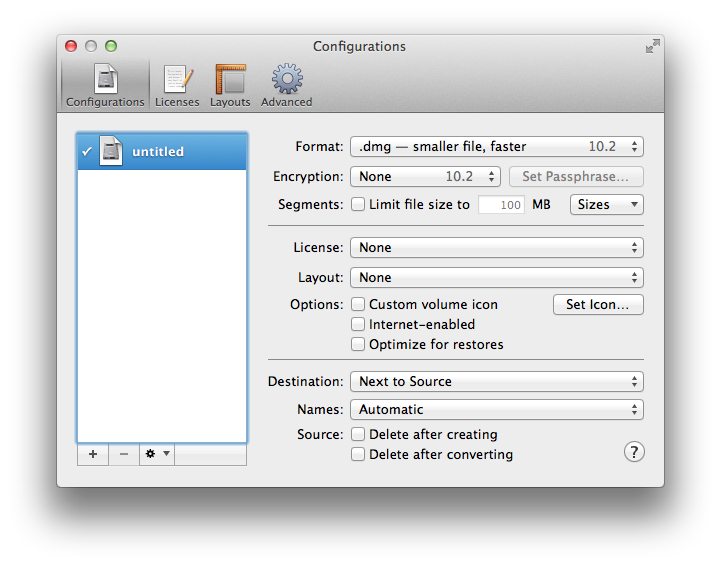
Task: Switch to the Layouts pane
Action: tap(230, 85)
